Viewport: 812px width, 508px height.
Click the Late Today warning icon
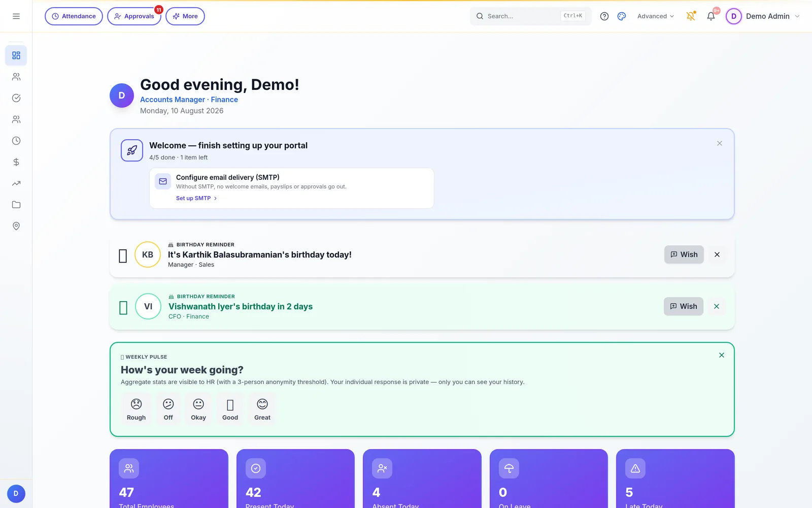(635, 468)
